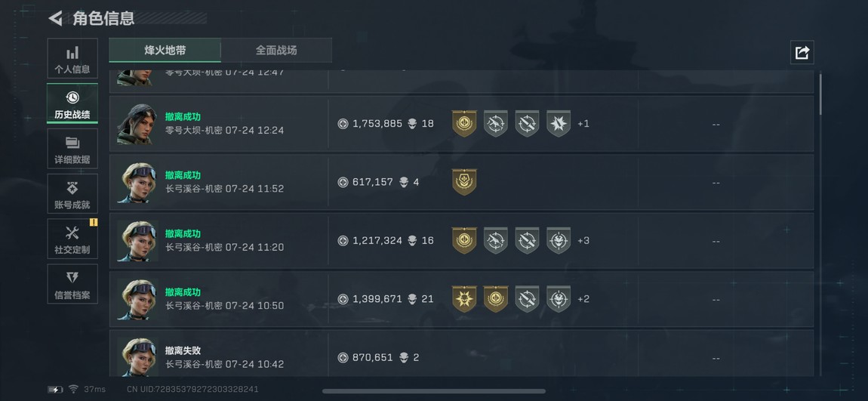Image resolution: width=868 pixels, height=401 pixels.
Task: Open the 个人信息 sidebar section
Action: pyautogui.click(x=72, y=59)
